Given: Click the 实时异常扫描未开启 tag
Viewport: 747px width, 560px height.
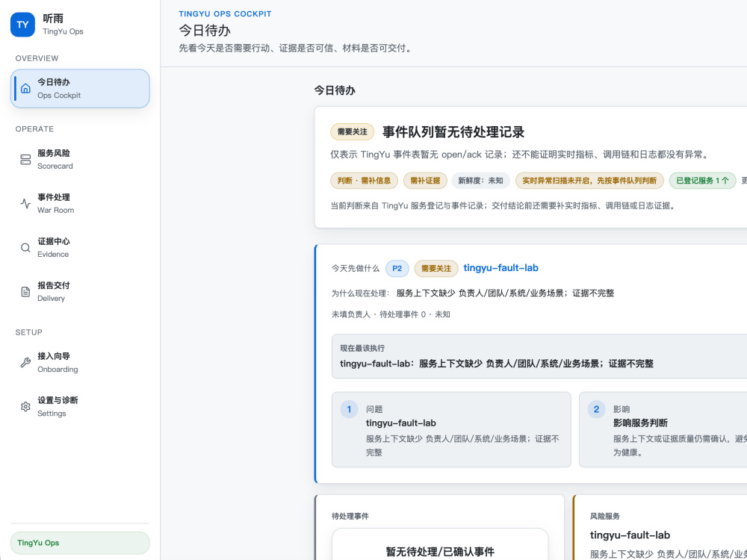Looking at the screenshot, I should (x=589, y=181).
